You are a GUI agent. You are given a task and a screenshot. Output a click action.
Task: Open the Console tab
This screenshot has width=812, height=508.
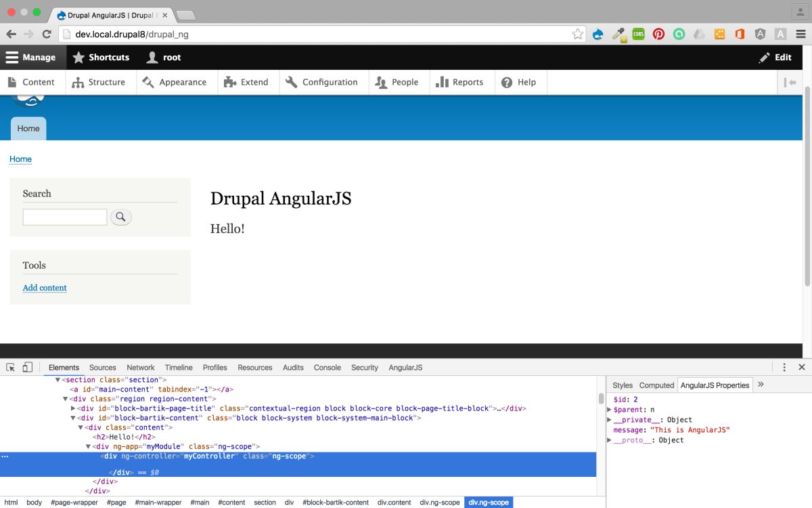(x=328, y=368)
